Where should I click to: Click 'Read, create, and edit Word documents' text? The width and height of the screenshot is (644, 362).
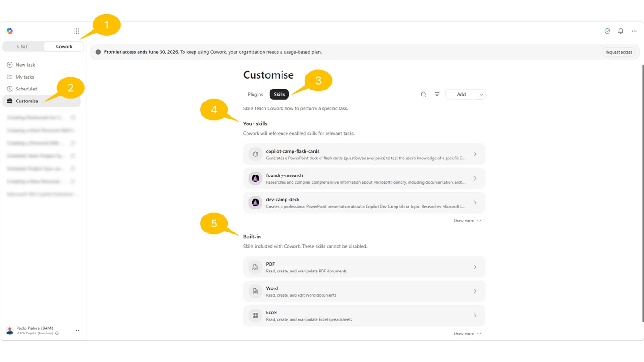[x=301, y=295]
